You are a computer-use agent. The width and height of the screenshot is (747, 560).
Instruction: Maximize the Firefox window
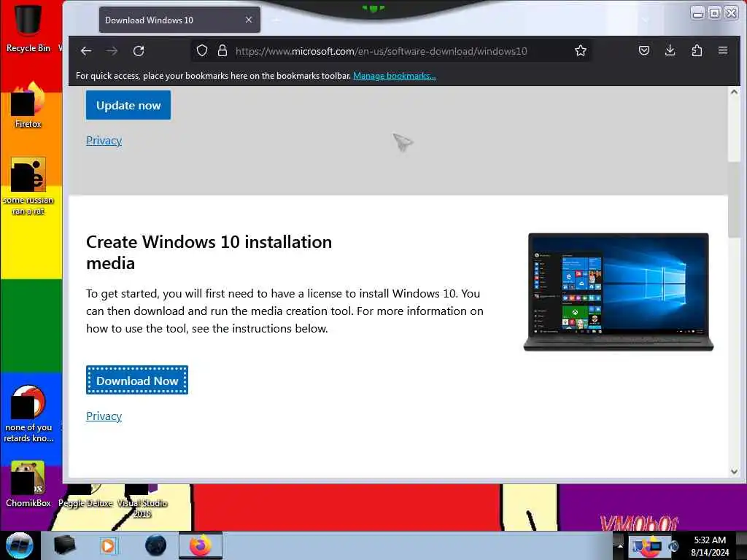pos(714,13)
